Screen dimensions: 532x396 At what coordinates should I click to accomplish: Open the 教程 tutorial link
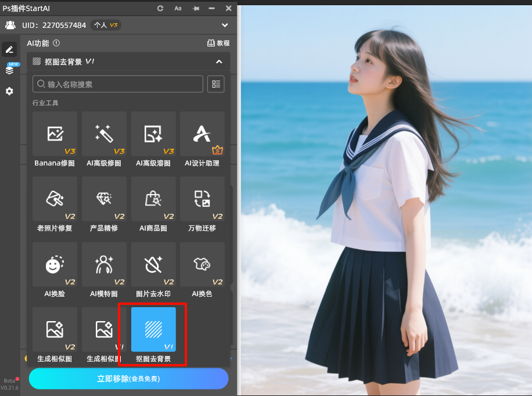tap(218, 44)
